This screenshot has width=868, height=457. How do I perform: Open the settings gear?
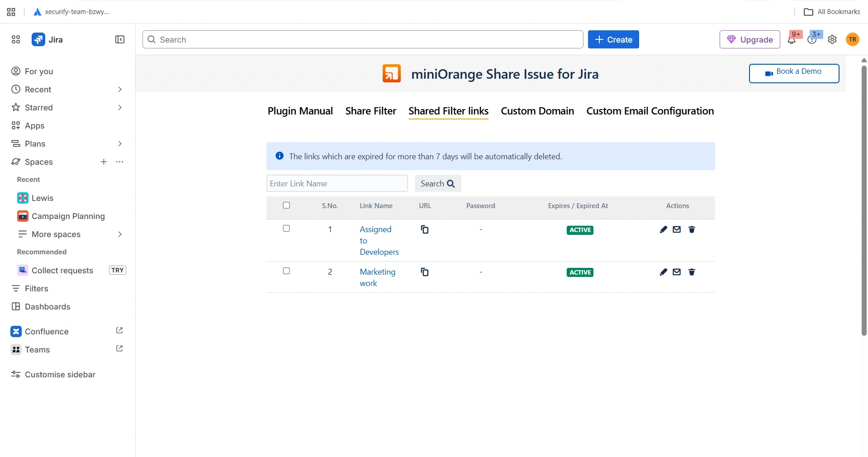pos(832,40)
